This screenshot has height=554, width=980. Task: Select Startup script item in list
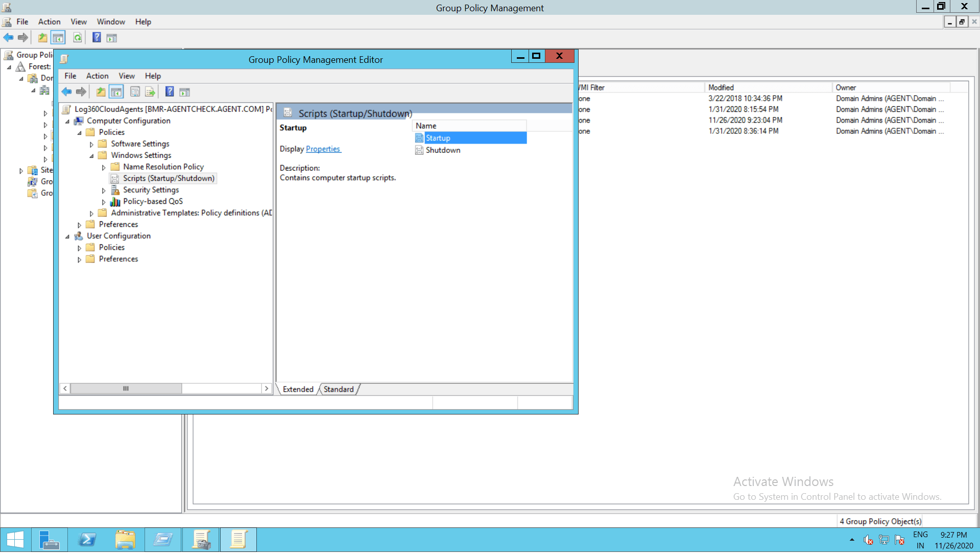coord(470,138)
